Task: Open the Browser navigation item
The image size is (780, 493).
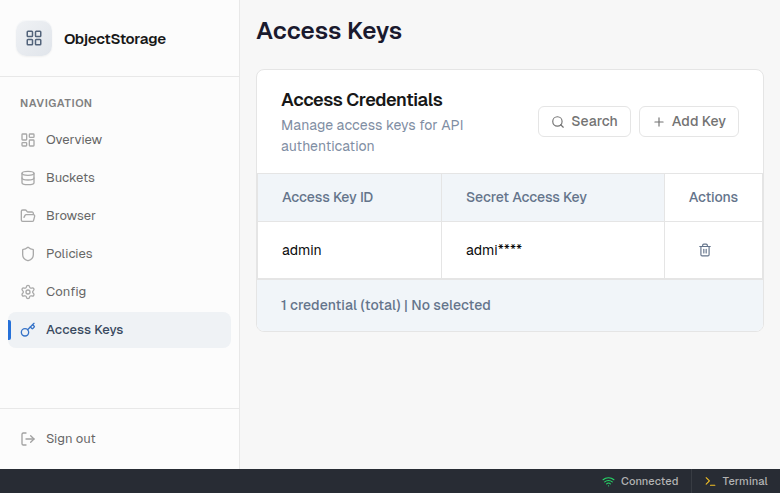Action: click(x=71, y=216)
